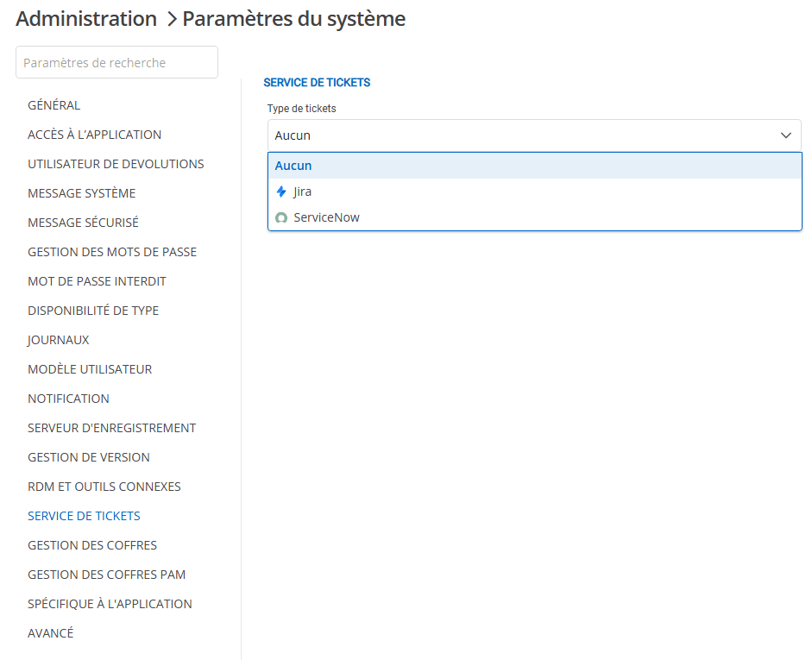
Task: Click the dropdown chevron on Type de tickets
Action: tap(786, 135)
